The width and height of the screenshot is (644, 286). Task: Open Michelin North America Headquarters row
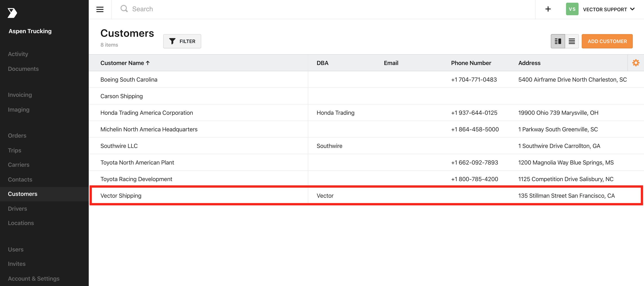point(367,129)
